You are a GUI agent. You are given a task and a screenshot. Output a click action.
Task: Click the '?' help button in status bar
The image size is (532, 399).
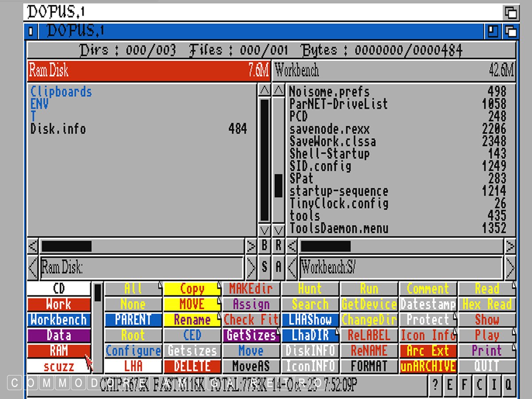pos(435,384)
